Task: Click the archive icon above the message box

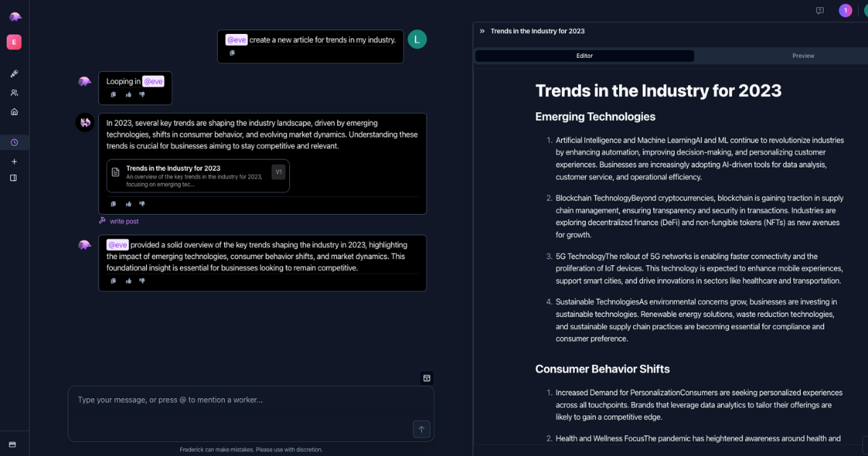Action: pos(427,378)
